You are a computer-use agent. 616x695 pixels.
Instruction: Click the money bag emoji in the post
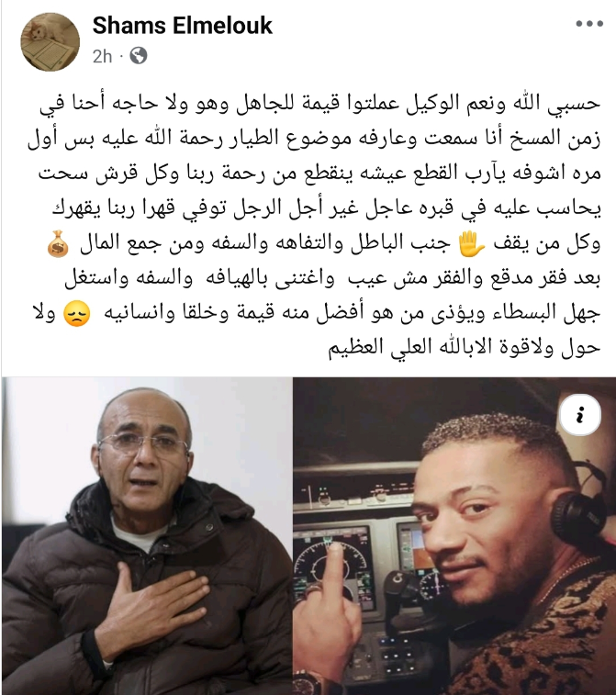pos(58,244)
